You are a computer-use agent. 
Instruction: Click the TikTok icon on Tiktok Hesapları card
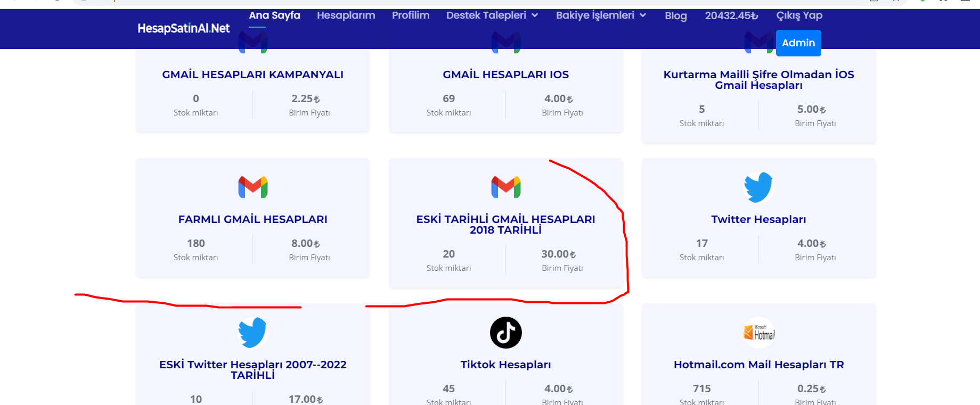click(506, 333)
